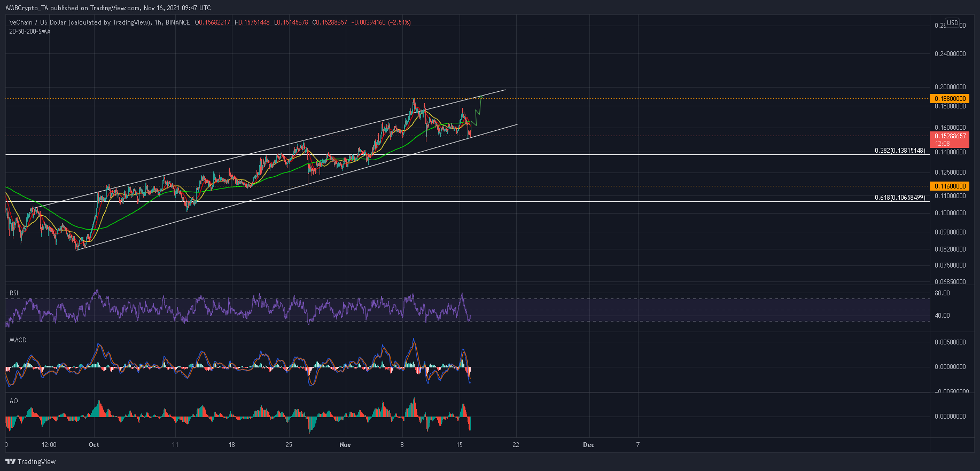Click the 0.14000000 price axis tick
The height and width of the screenshot is (471, 980).
tap(950, 152)
